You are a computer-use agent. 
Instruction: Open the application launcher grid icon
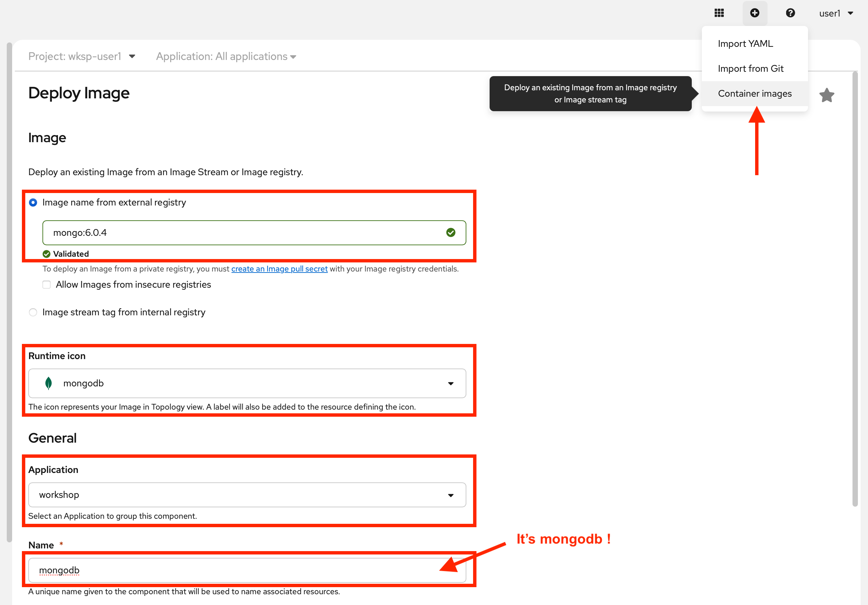click(719, 13)
